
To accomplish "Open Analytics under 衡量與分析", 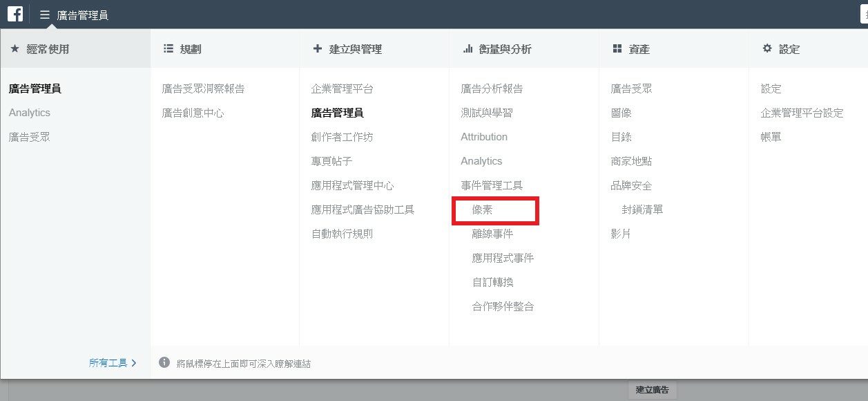I will click(x=482, y=161).
